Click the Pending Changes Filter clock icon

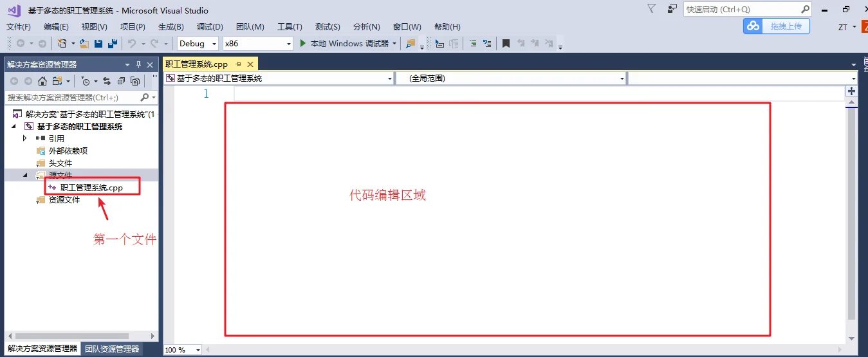point(86,81)
